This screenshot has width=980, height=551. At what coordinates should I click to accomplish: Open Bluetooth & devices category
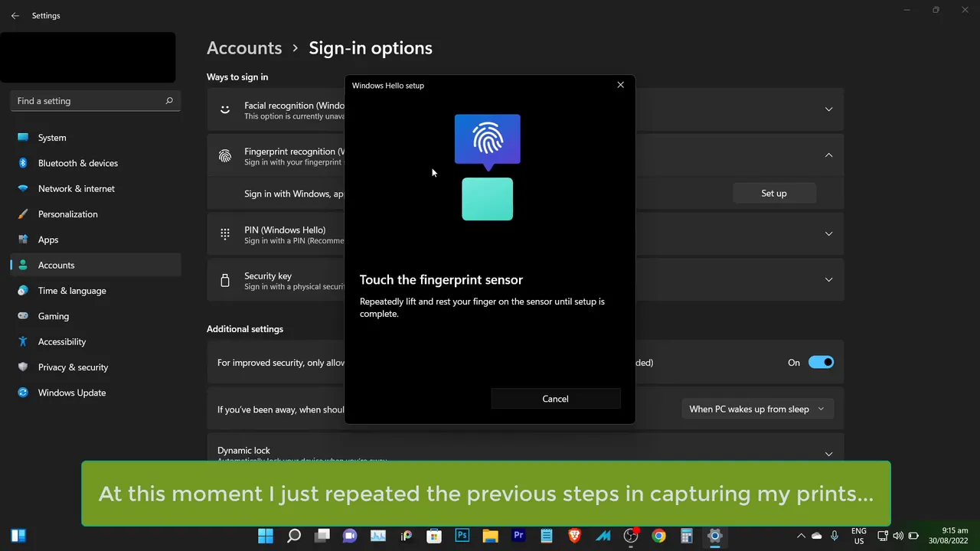96,163
